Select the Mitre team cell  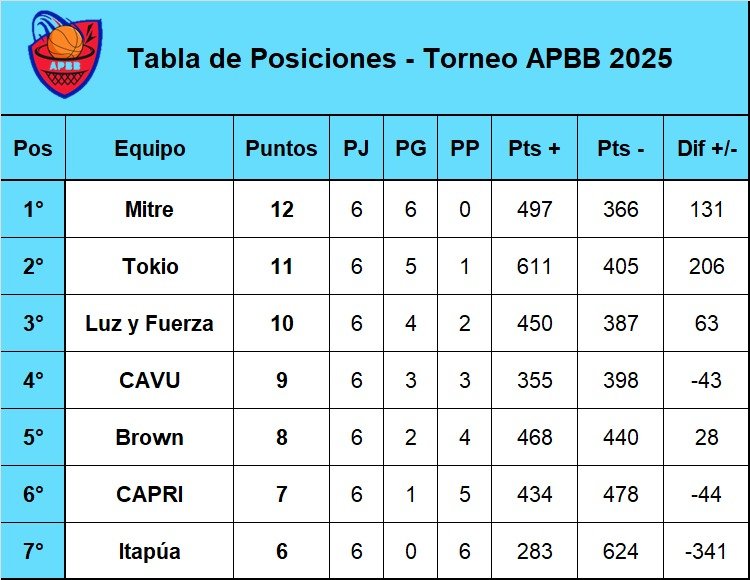[x=149, y=210]
